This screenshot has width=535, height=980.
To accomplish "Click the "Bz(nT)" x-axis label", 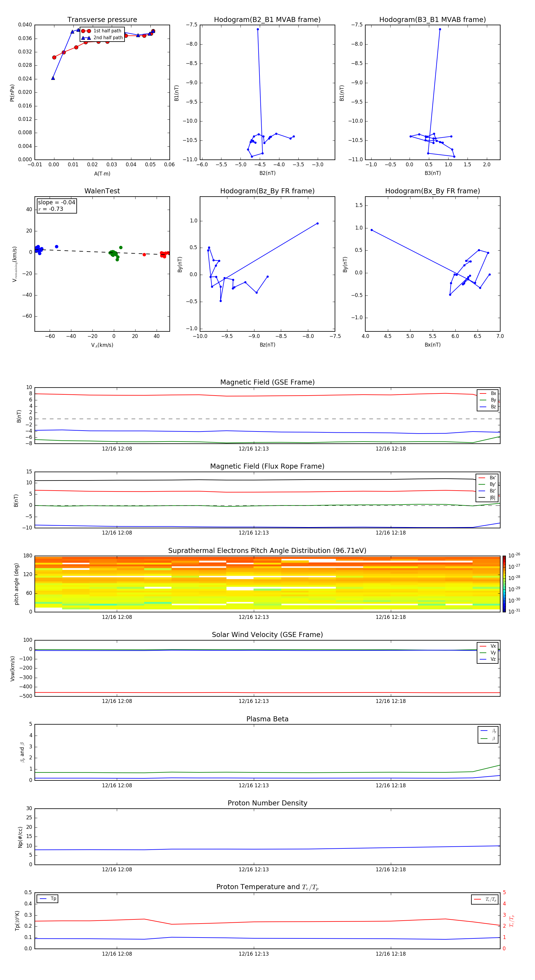I will pos(267,345).
